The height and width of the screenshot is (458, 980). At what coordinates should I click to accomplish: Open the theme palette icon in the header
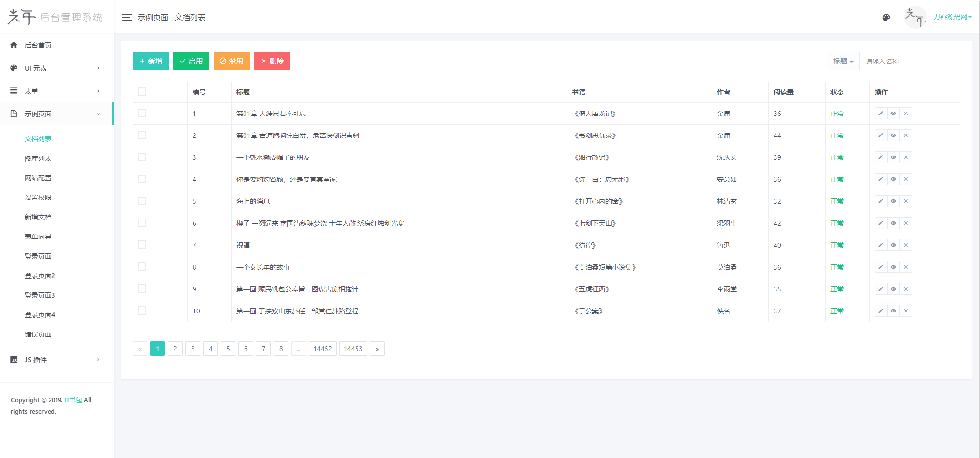tap(886, 17)
